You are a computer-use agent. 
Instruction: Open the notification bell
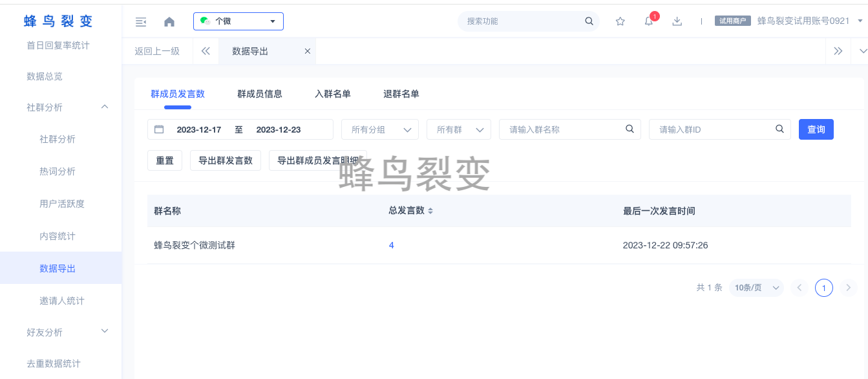point(649,21)
